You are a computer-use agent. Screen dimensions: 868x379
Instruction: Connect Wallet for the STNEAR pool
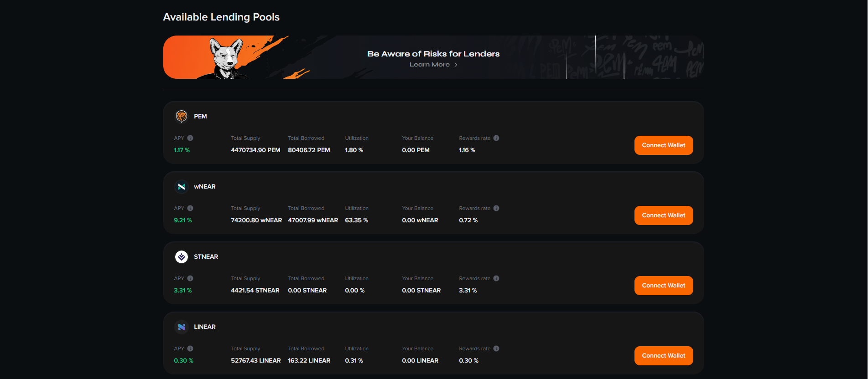663,286
